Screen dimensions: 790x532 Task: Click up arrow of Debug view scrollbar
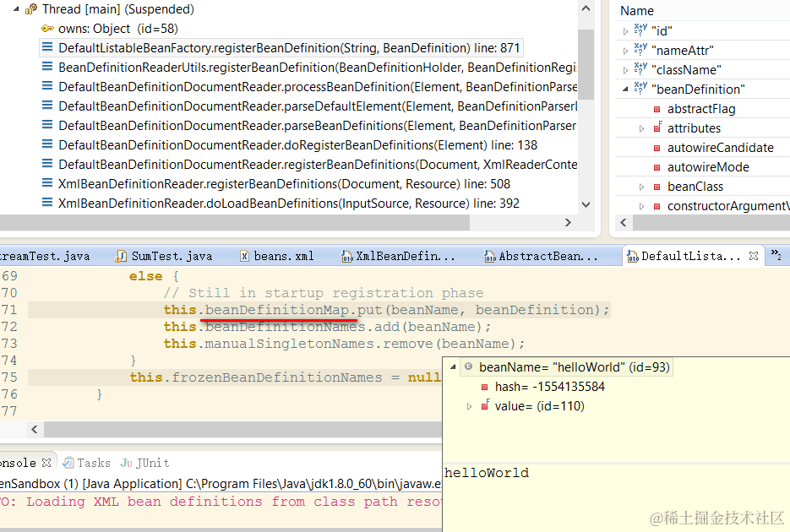point(586,8)
